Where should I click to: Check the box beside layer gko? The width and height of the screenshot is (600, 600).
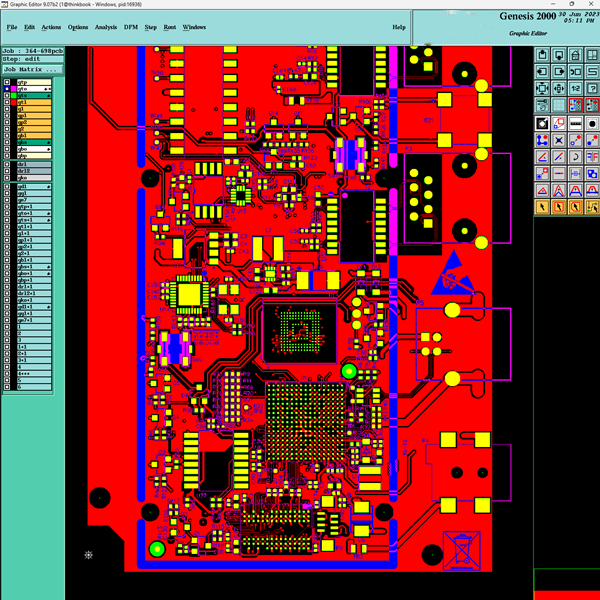click(8, 177)
